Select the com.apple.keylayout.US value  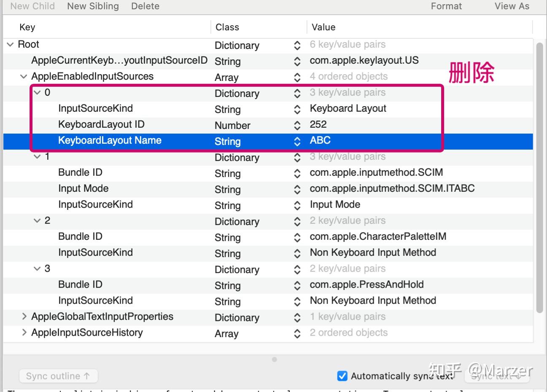364,60
